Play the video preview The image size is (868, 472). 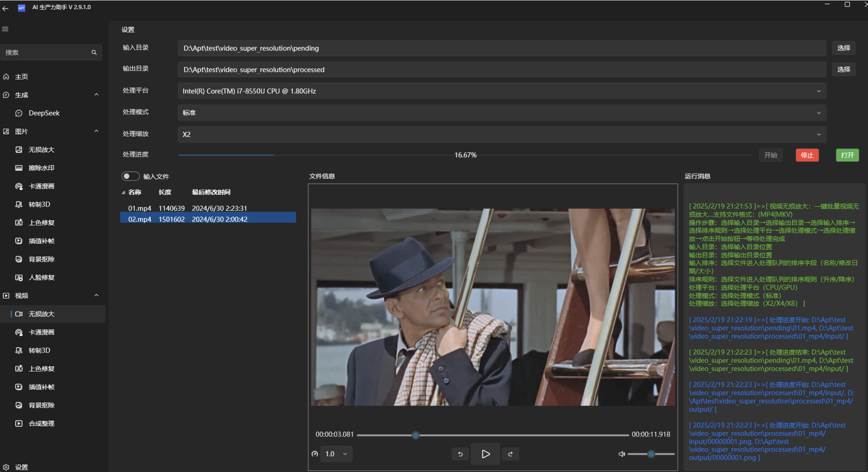tap(485, 454)
